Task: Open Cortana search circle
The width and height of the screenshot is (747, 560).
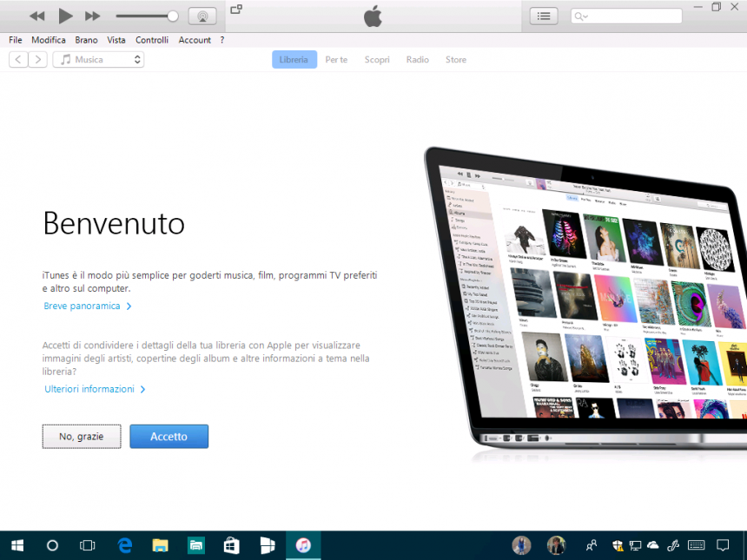Action: 52,545
